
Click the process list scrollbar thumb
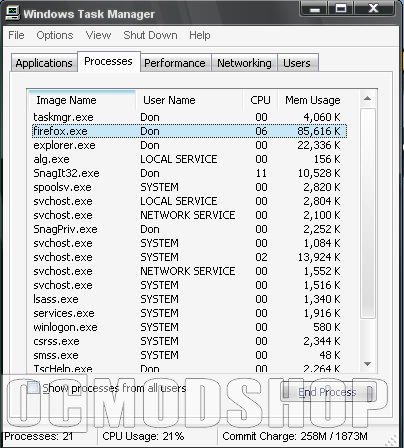[367, 213]
